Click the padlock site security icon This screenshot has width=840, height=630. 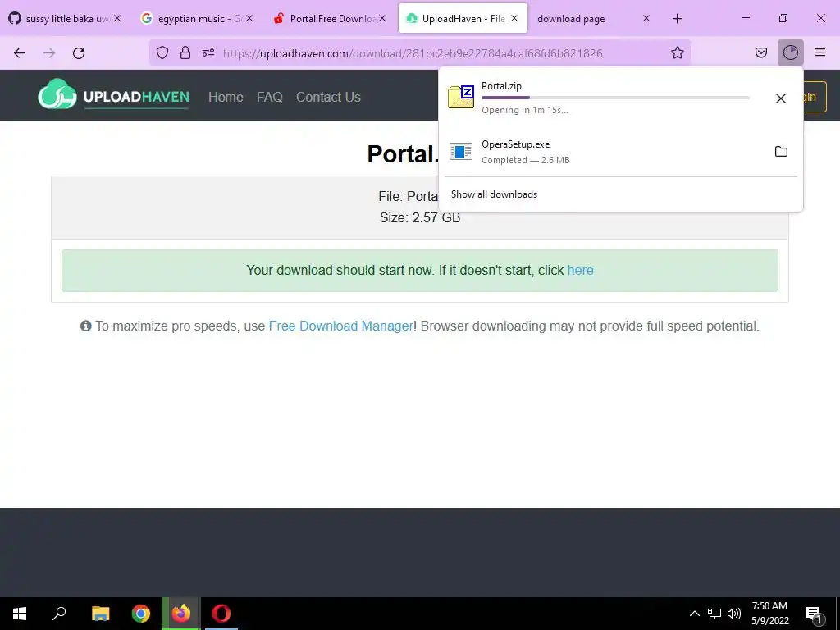click(x=185, y=52)
